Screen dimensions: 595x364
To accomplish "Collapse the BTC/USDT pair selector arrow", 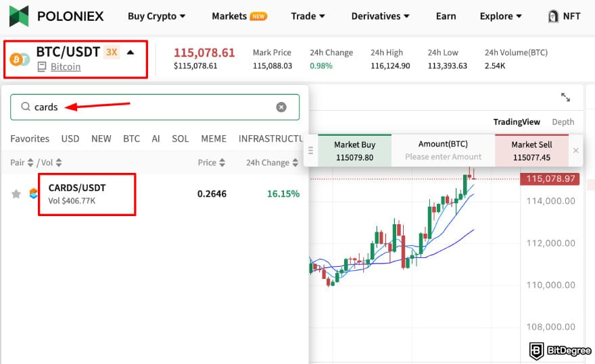I will tap(130, 52).
